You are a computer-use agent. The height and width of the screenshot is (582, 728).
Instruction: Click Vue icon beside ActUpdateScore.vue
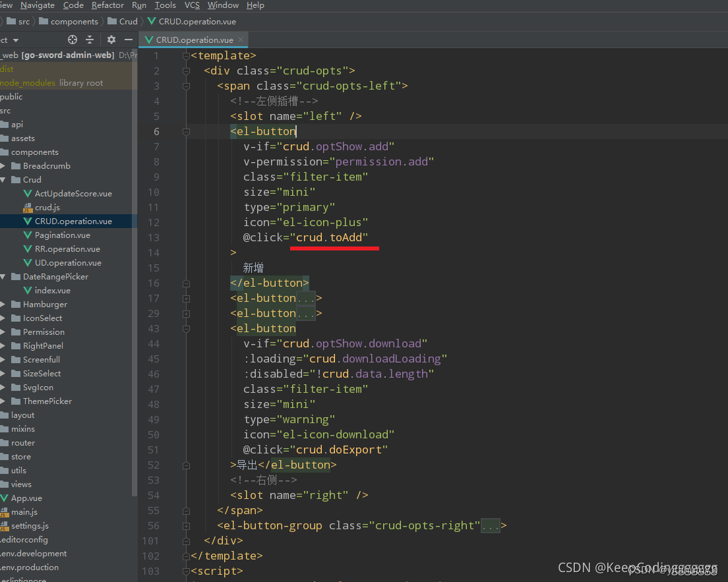pyautogui.click(x=28, y=194)
